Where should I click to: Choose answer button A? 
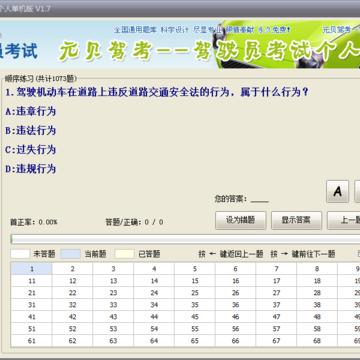[x=337, y=191]
